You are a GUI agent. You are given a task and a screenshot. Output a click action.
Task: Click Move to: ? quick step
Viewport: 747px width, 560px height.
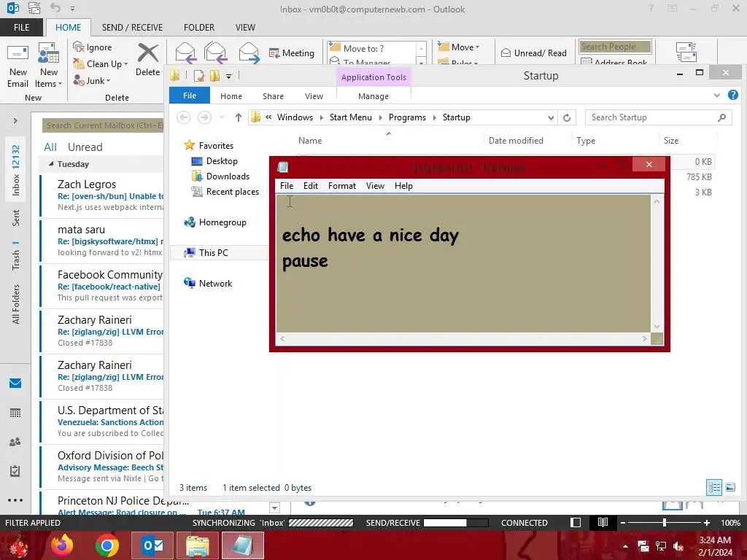[363, 48]
